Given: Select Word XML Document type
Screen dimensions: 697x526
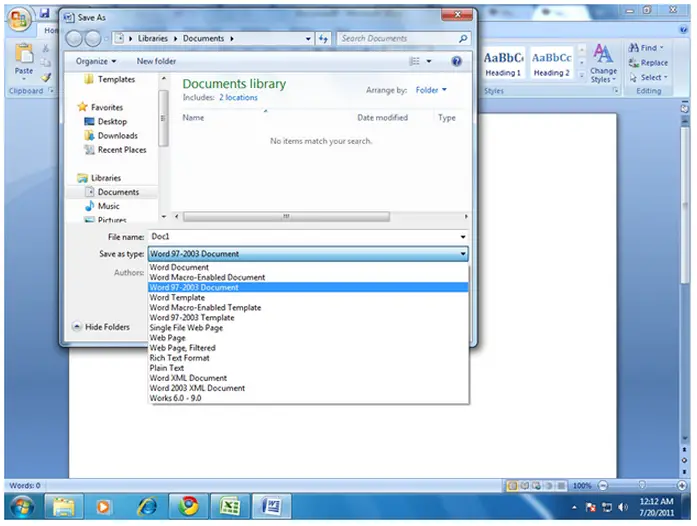Looking at the screenshot, I should pos(308,378).
